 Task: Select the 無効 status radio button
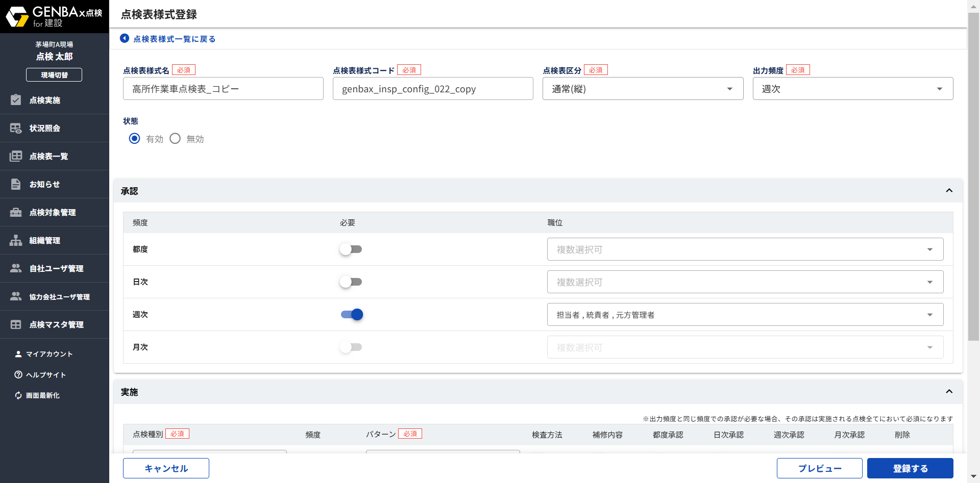pos(175,138)
